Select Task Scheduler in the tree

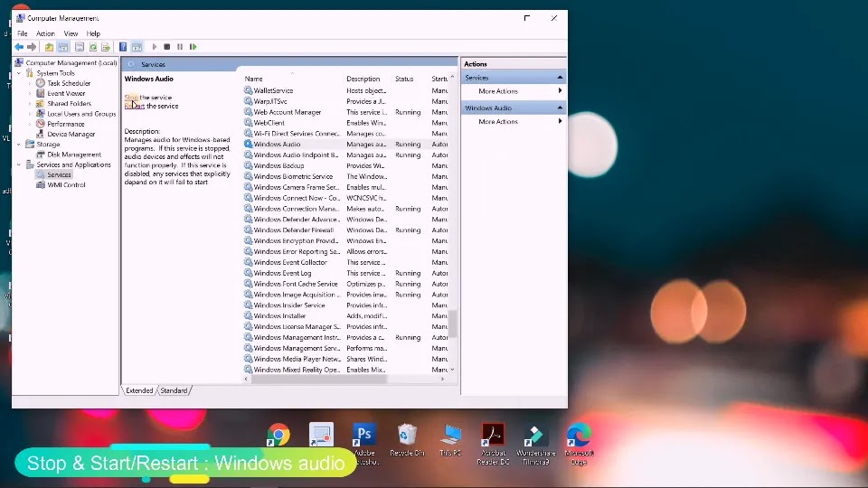[x=69, y=83]
